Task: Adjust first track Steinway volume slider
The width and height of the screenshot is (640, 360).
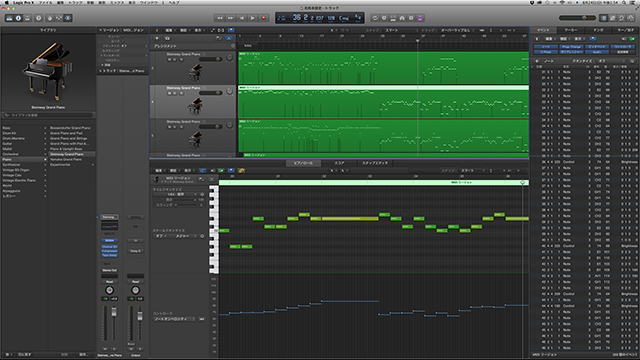Action: coord(211,59)
